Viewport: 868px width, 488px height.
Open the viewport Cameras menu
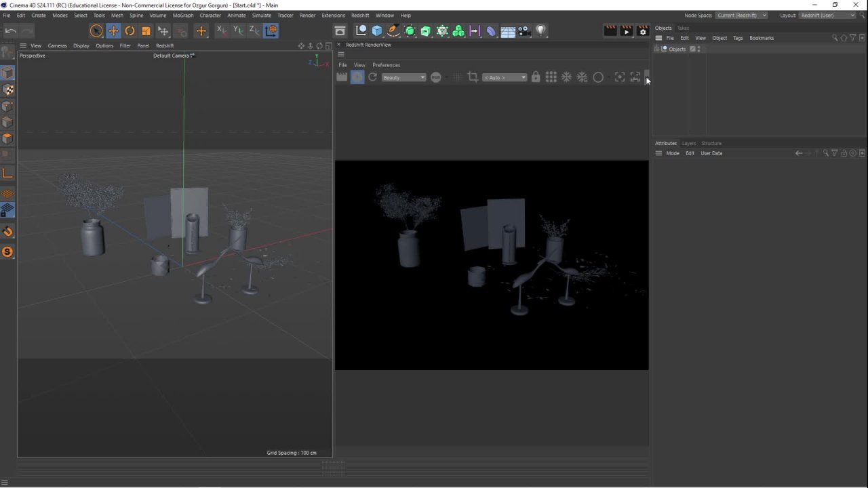[x=57, y=45]
